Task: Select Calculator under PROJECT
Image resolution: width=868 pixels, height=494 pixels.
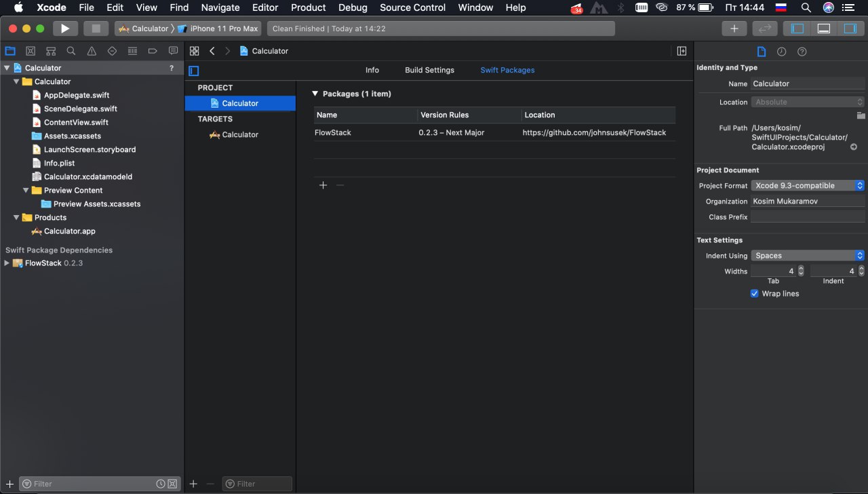Action: click(241, 103)
